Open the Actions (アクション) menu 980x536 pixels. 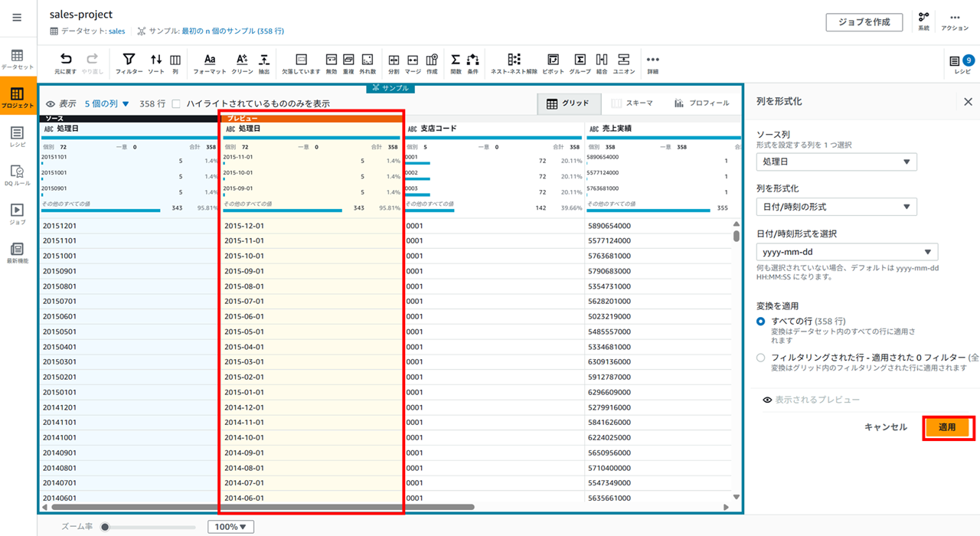click(955, 21)
